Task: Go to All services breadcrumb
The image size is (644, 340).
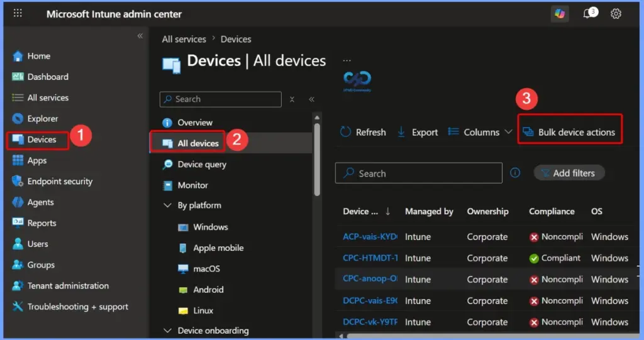Action: (x=184, y=40)
